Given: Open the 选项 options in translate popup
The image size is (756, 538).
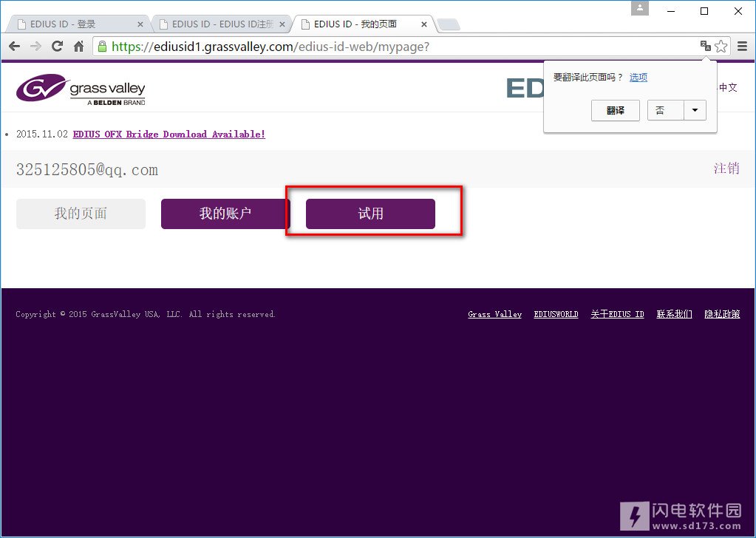Looking at the screenshot, I should [637, 77].
